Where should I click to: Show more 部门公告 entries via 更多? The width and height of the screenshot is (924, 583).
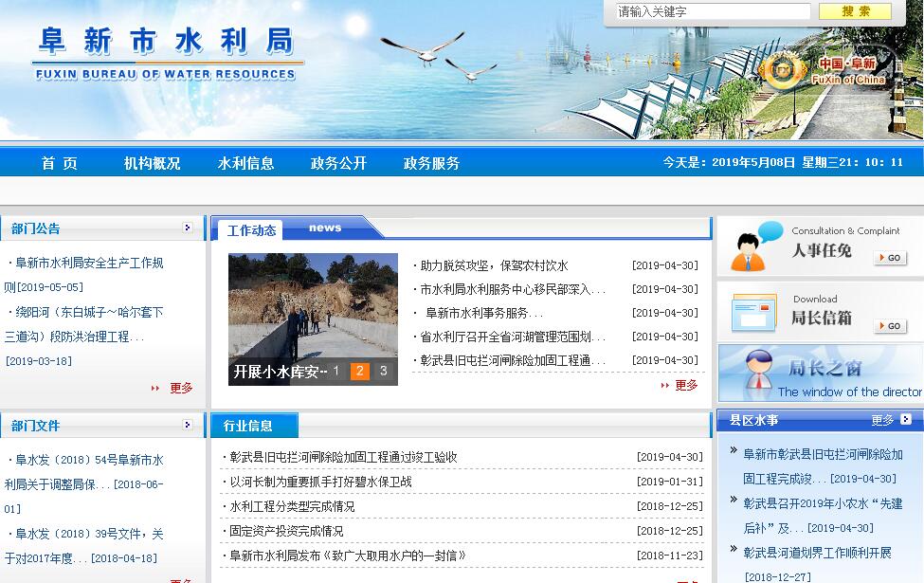180,388
